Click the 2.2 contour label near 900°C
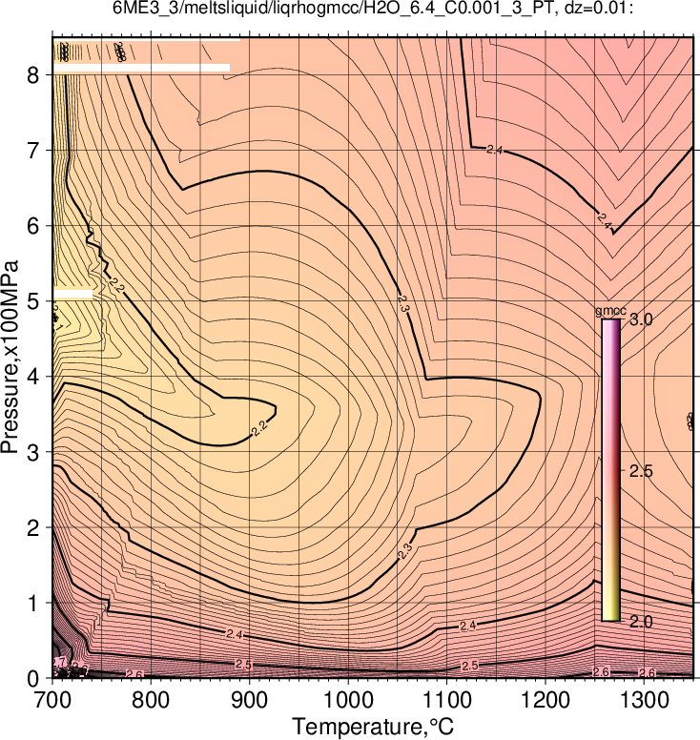The width and height of the screenshot is (700, 740). click(x=260, y=429)
